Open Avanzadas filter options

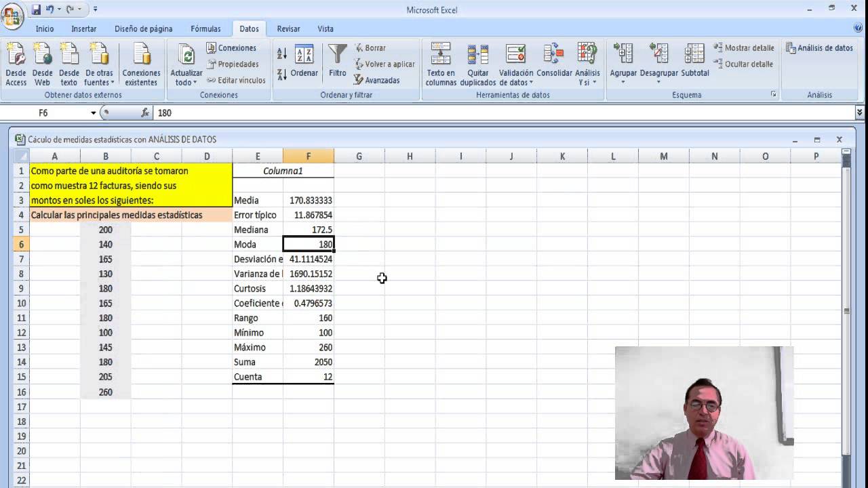click(377, 80)
